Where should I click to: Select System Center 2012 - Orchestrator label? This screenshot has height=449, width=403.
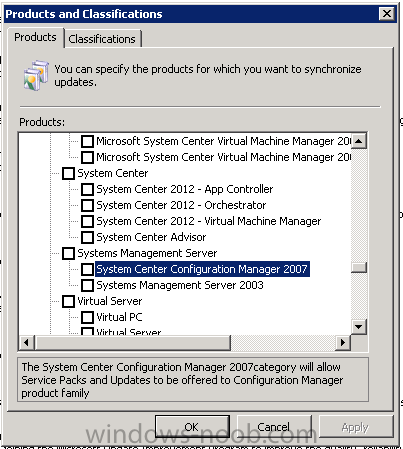point(181,205)
